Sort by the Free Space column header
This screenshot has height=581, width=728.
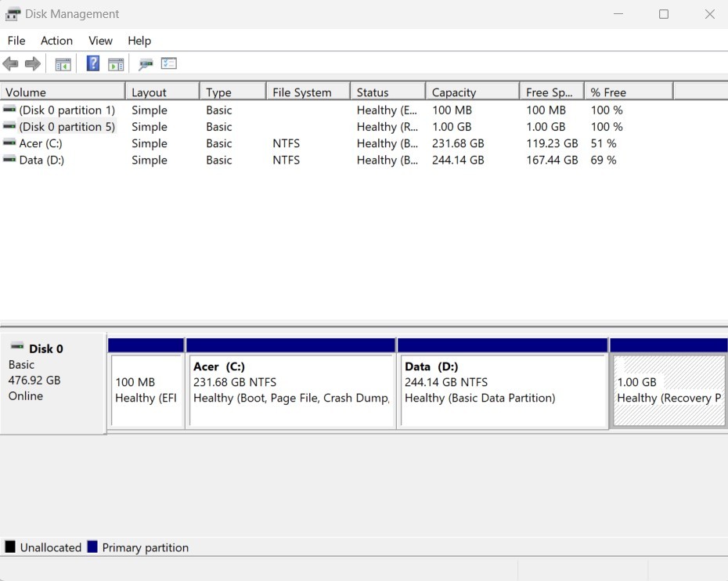552,92
